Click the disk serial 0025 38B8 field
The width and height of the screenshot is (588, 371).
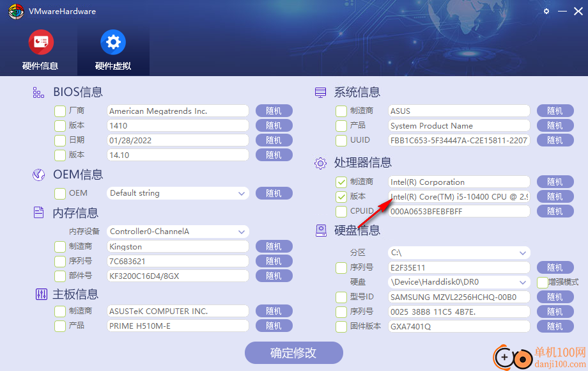click(x=459, y=312)
